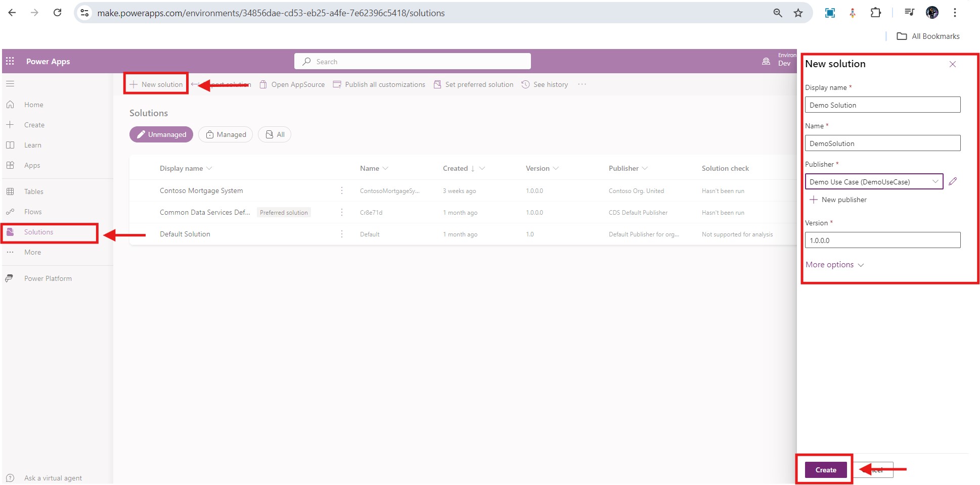Image resolution: width=980 pixels, height=485 pixels.
Task: Open the Power Apps app launcher waffle
Action: pyautogui.click(x=10, y=61)
